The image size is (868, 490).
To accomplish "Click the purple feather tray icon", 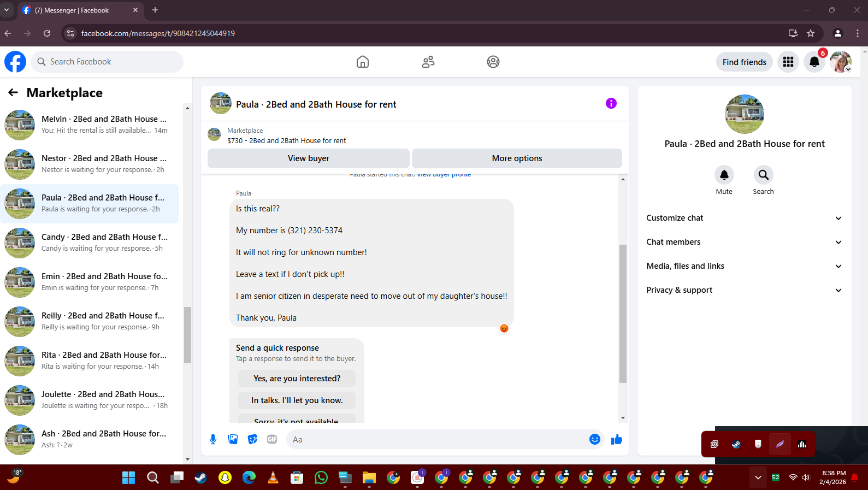I will point(780,444).
